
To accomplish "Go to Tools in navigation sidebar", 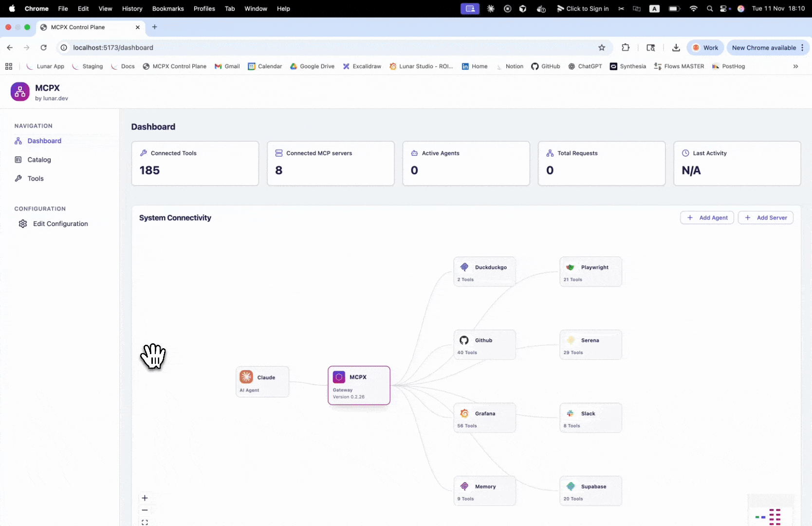I will pos(36,179).
